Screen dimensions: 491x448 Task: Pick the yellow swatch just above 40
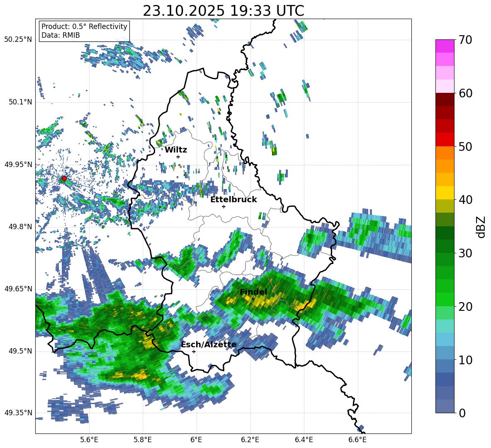click(x=445, y=193)
